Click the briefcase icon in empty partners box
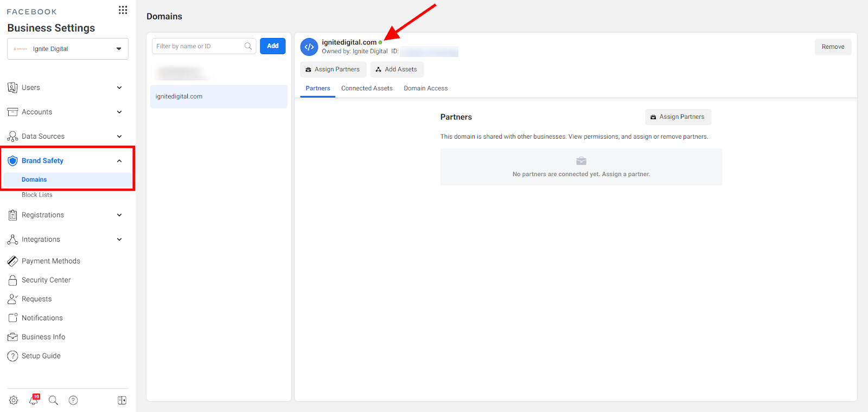 581,161
